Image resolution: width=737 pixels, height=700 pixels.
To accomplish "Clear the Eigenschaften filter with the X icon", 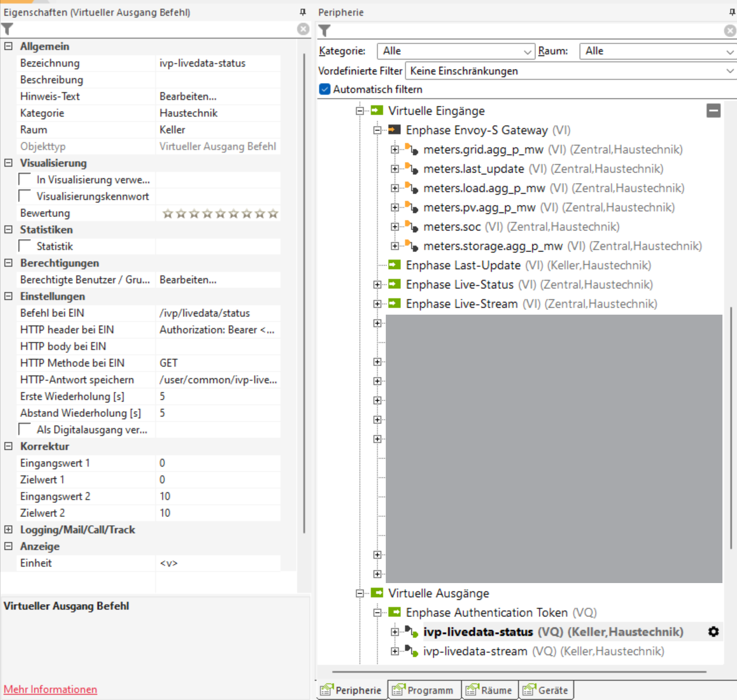I will tap(303, 29).
